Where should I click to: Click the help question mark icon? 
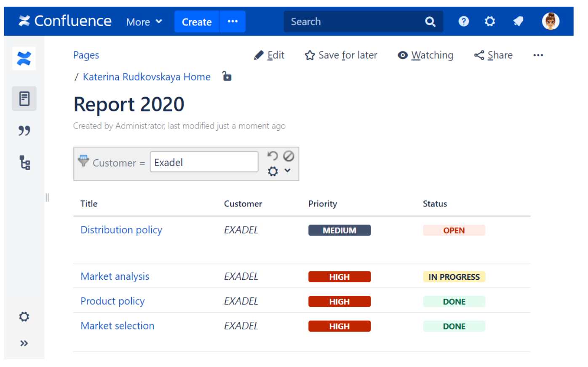pyautogui.click(x=463, y=21)
